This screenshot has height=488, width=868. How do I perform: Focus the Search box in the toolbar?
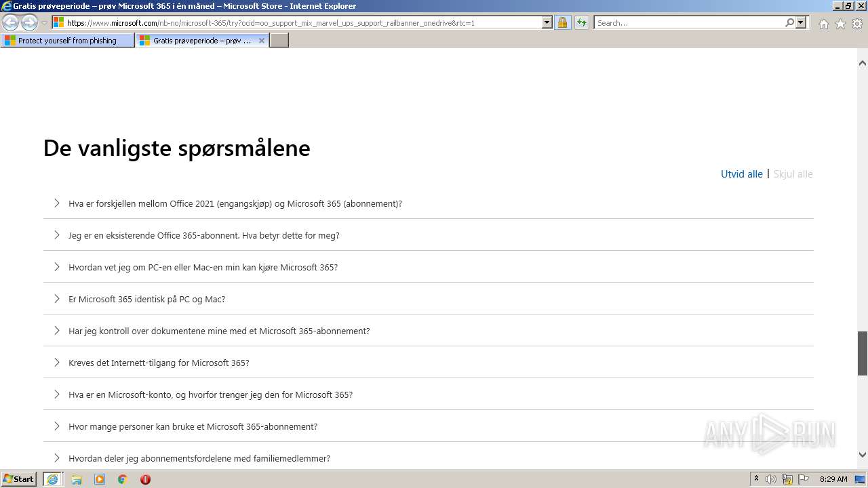(690, 23)
